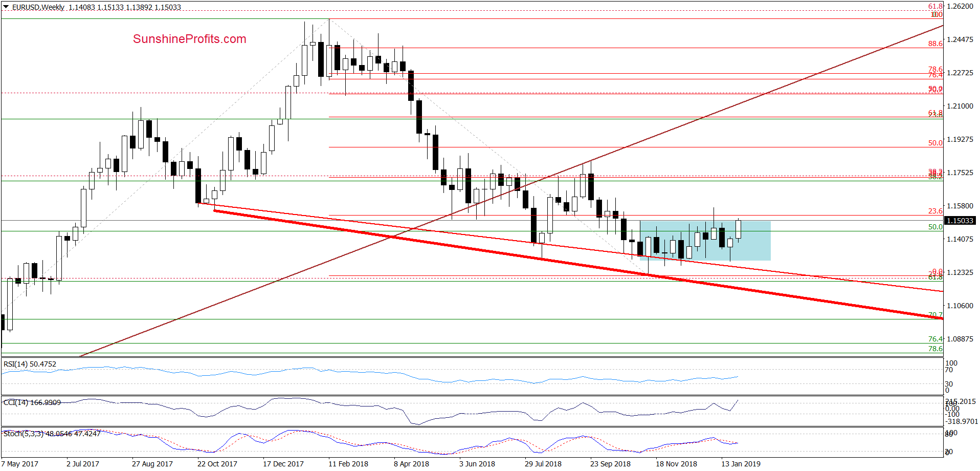Click the red 23.6 Fibonacci level label
The image size is (980, 471).
[x=936, y=211]
